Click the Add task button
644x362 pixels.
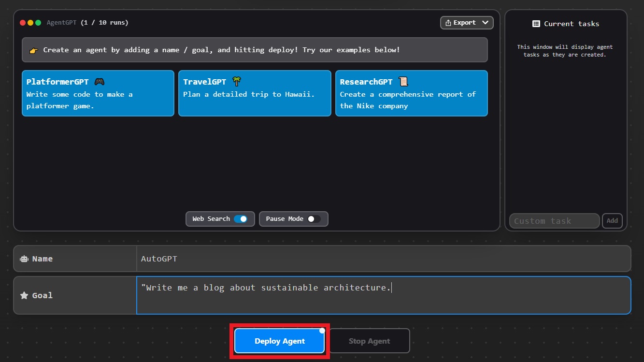(x=612, y=221)
